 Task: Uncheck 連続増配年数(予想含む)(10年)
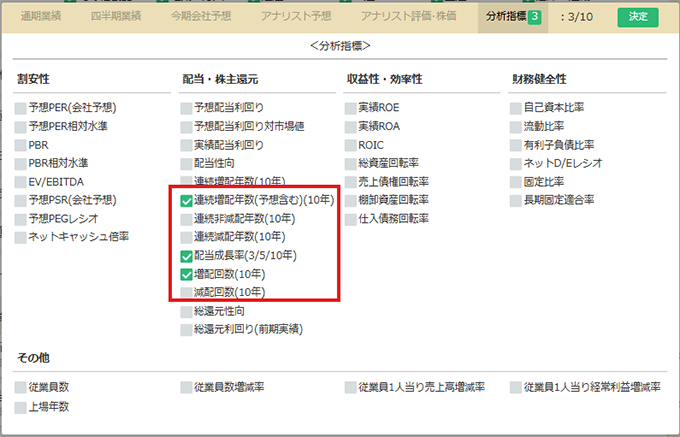click(186, 201)
